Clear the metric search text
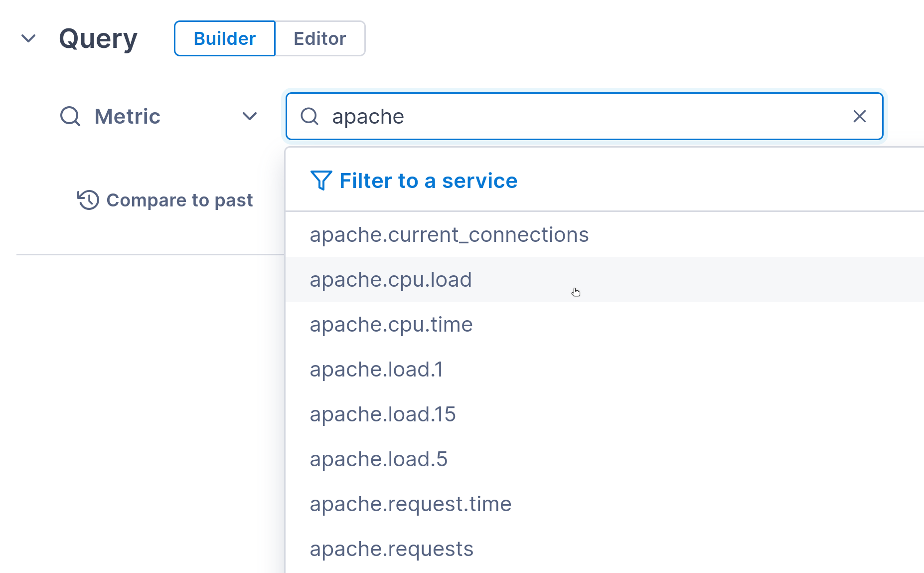The height and width of the screenshot is (573, 924). 859,116
